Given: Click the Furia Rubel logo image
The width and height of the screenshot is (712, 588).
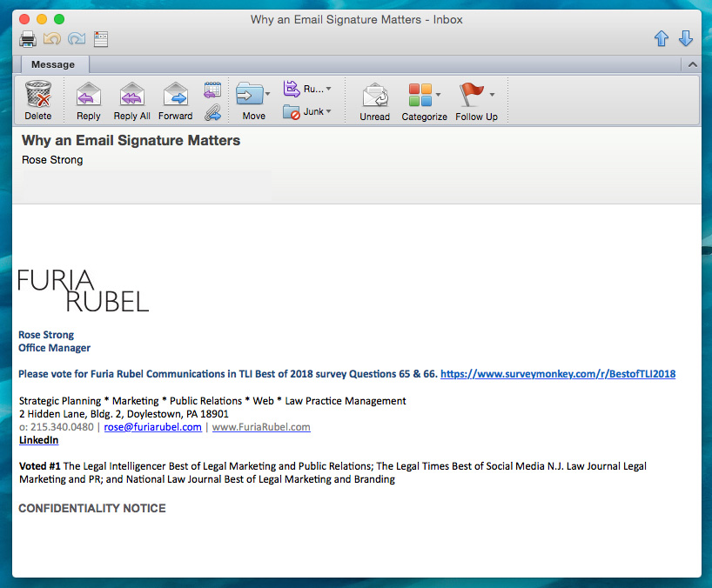Looking at the screenshot, I should coord(83,291).
